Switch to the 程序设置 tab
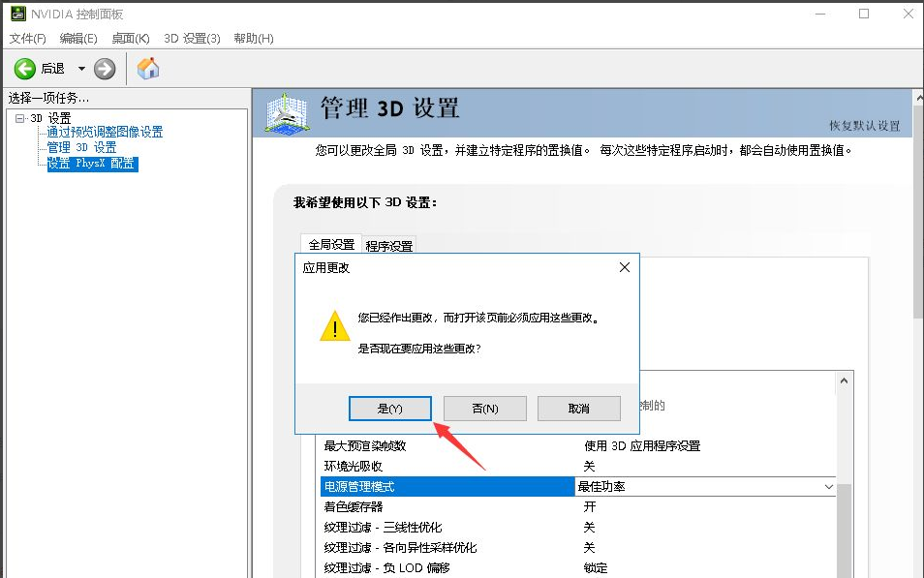 [x=388, y=246]
